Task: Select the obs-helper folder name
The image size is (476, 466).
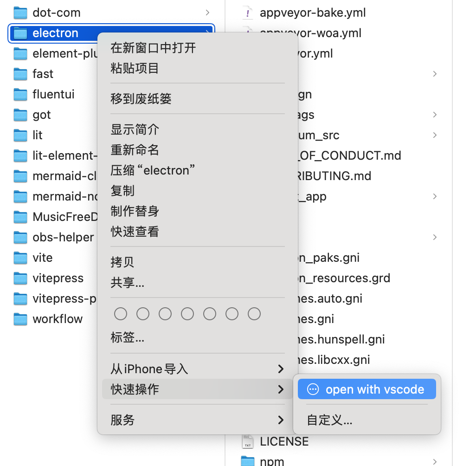Action: click(63, 238)
